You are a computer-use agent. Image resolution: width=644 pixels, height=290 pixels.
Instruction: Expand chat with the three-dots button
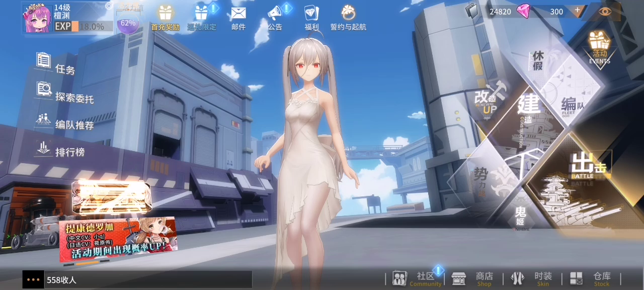click(33, 279)
